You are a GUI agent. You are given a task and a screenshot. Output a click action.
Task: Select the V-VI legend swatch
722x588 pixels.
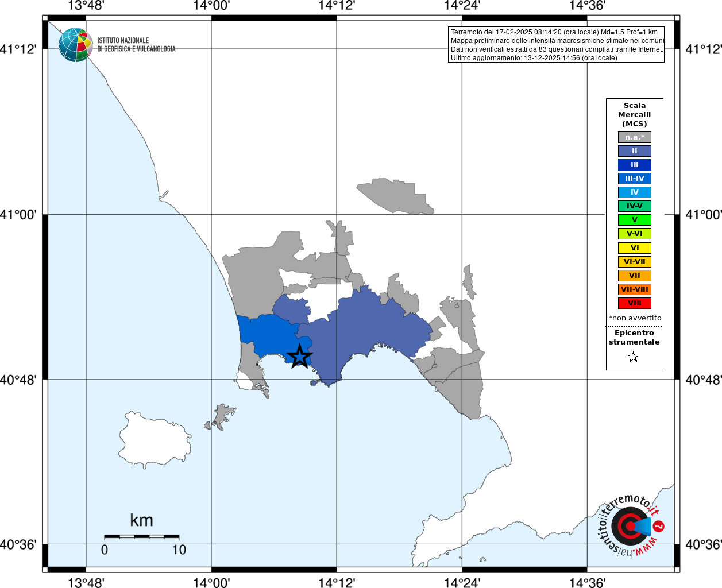635,234
